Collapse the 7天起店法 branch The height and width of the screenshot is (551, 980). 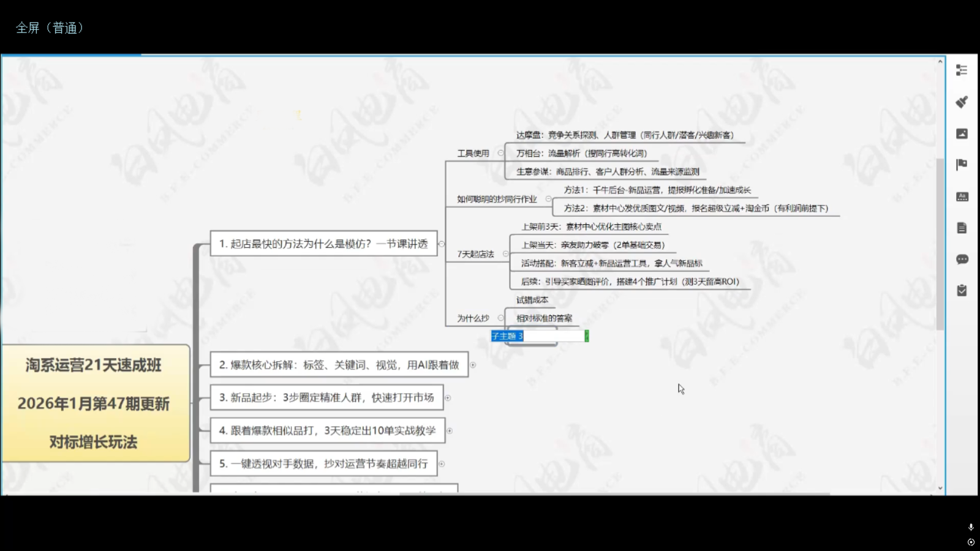point(506,252)
